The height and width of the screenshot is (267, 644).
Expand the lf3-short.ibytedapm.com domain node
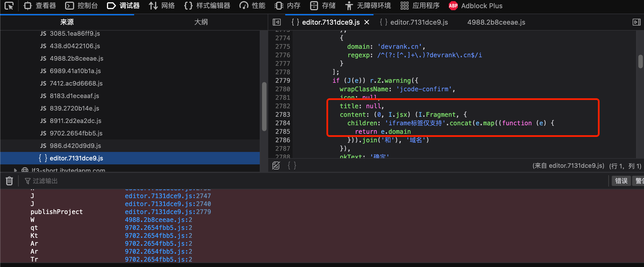15,170
